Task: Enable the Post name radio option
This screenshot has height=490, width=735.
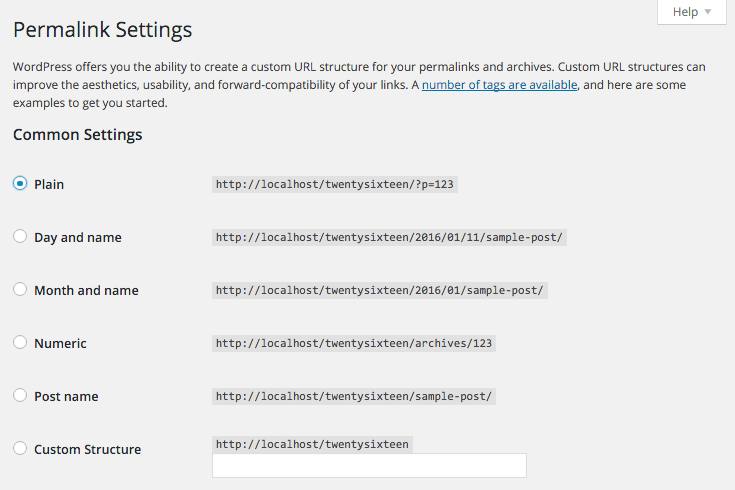Action: tap(20, 395)
